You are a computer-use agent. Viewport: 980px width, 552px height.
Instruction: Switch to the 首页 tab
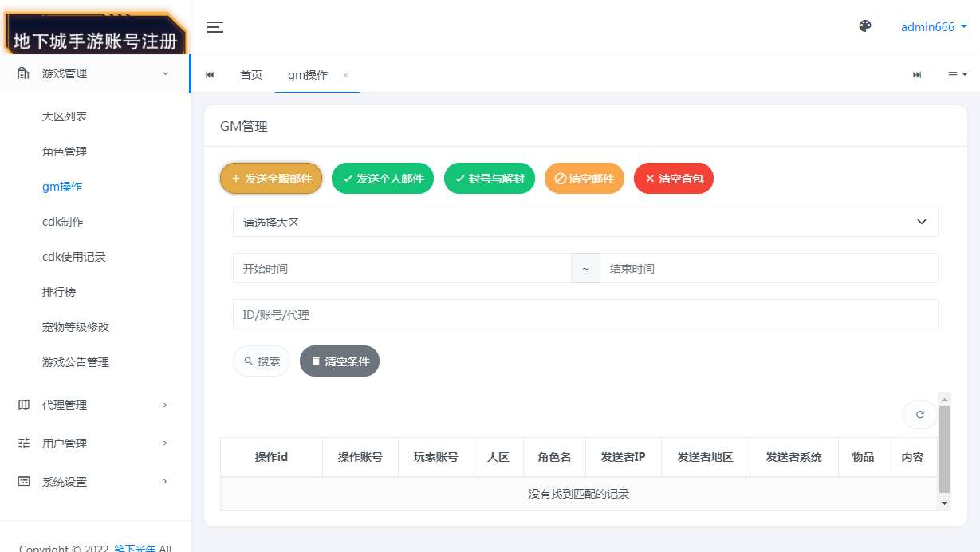click(x=251, y=74)
